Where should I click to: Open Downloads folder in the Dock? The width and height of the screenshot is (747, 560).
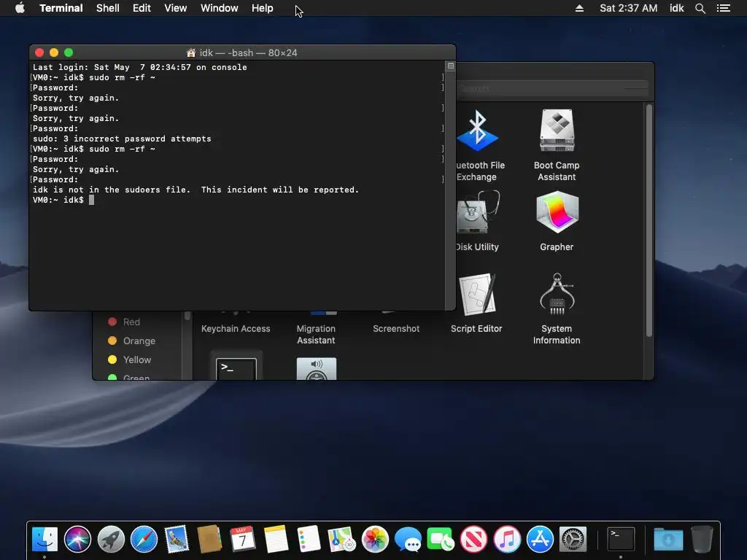pos(668,539)
